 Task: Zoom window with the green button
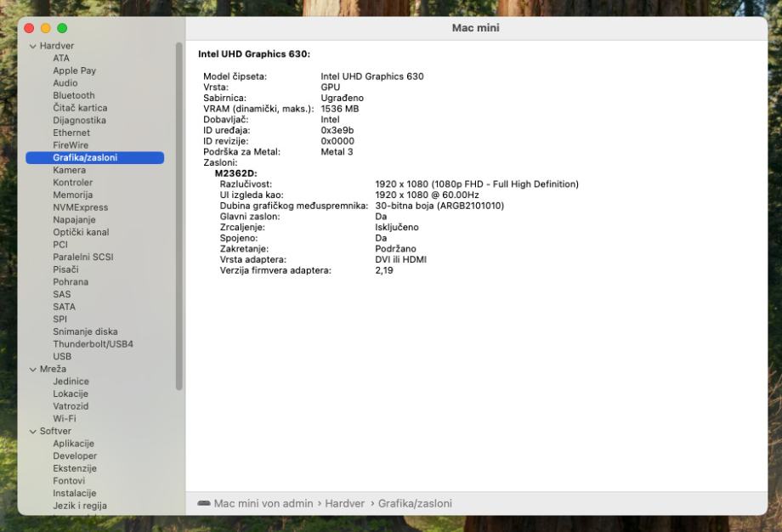pyautogui.click(x=62, y=28)
